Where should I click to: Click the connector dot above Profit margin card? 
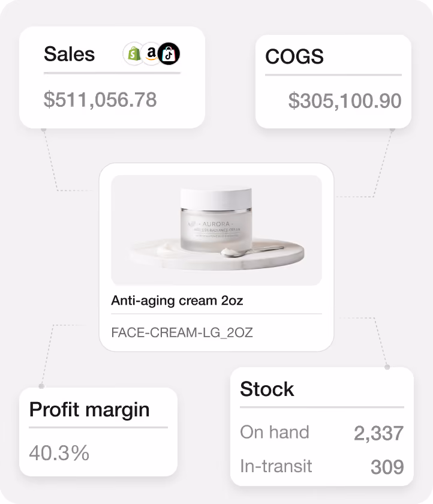41,386
